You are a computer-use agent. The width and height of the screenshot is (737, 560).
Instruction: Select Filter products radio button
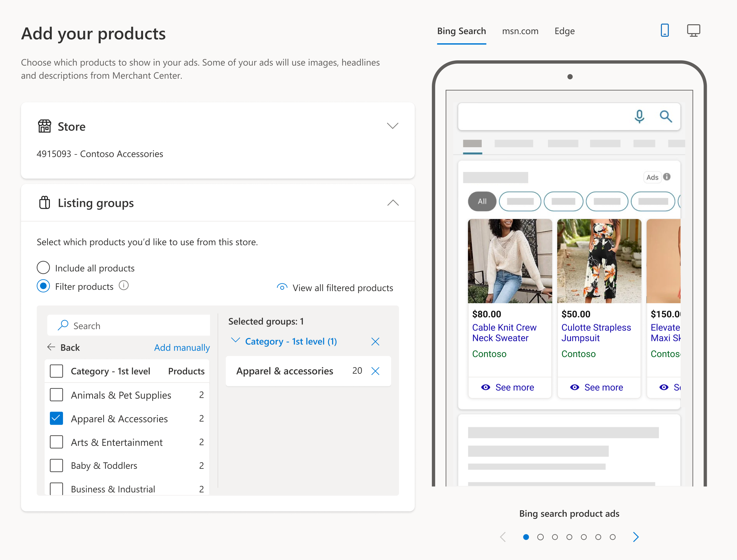43,286
